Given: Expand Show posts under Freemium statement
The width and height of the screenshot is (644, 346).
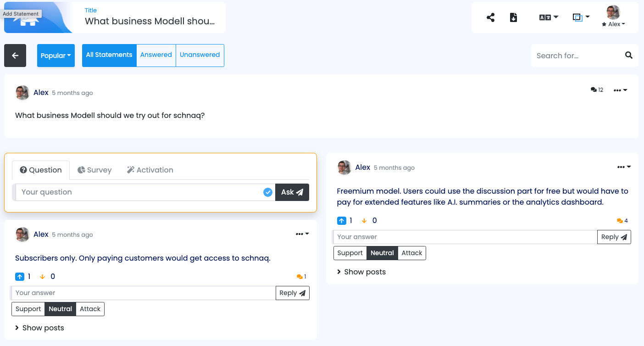Looking at the screenshot, I should point(361,272).
